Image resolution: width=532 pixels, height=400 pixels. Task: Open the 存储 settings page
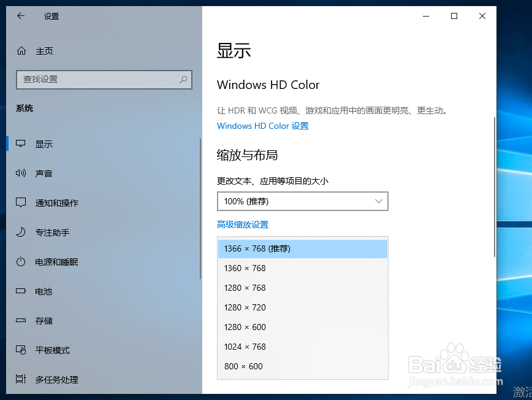coord(103,320)
